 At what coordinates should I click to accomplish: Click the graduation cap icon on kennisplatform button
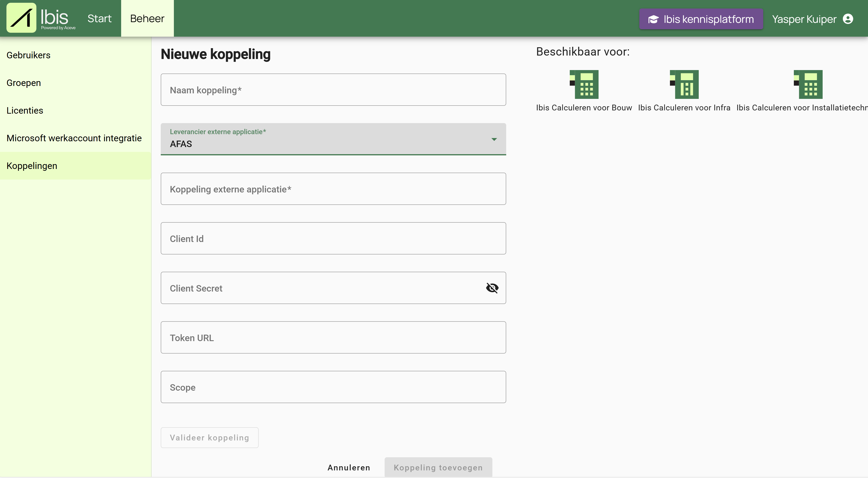coord(654,19)
